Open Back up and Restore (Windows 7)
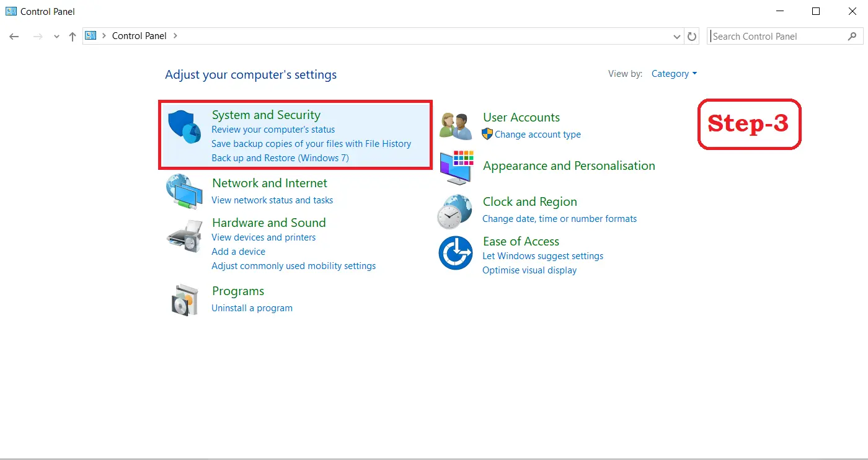Image resolution: width=868 pixels, height=460 pixels. (280, 158)
